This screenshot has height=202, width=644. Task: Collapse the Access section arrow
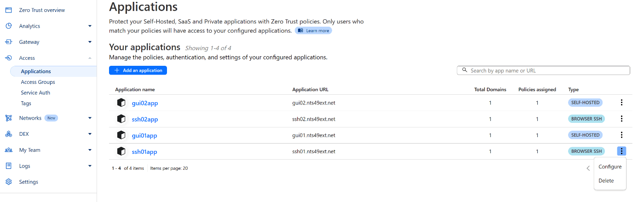[90, 58]
